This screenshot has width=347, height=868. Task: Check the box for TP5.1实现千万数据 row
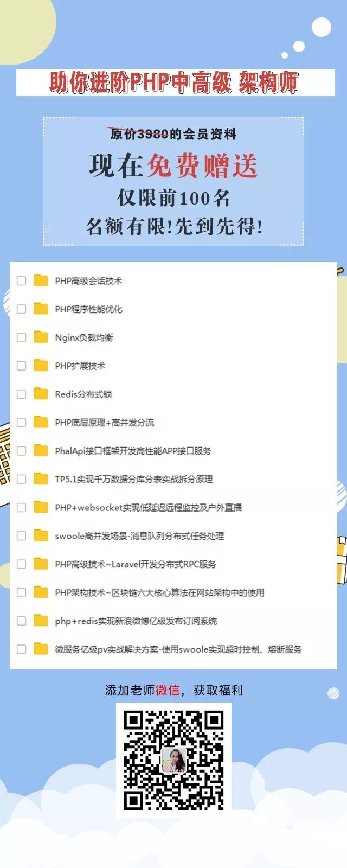click(x=22, y=479)
